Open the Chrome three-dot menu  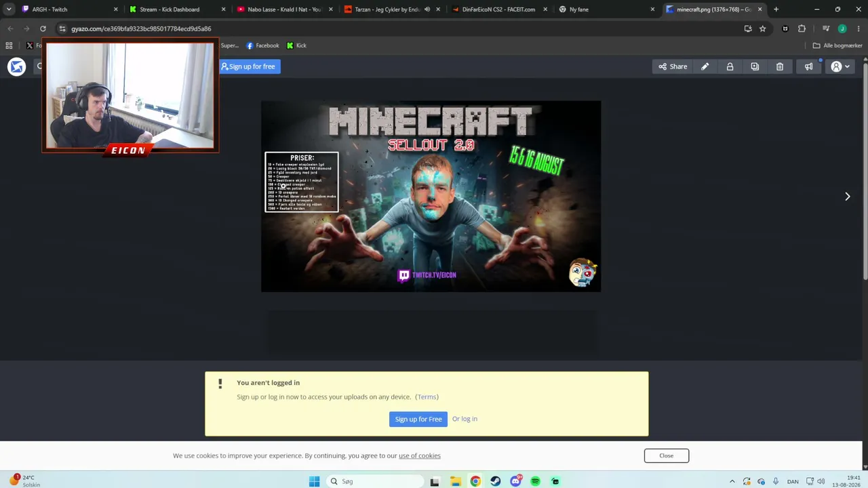[859, 28]
